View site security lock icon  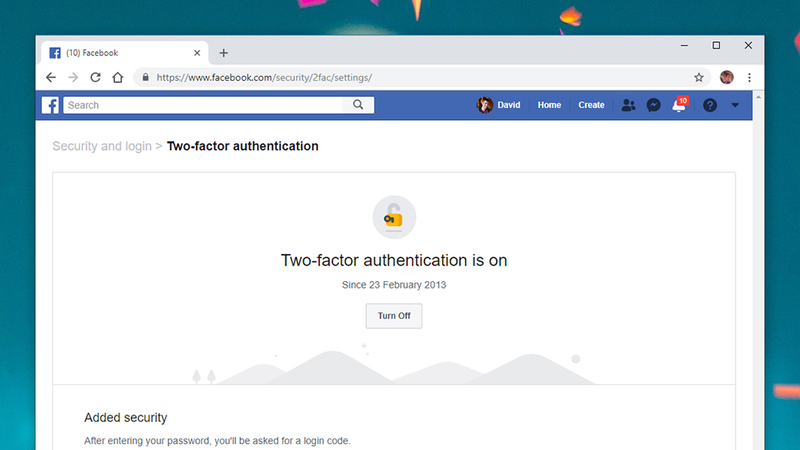pos(145,78)
